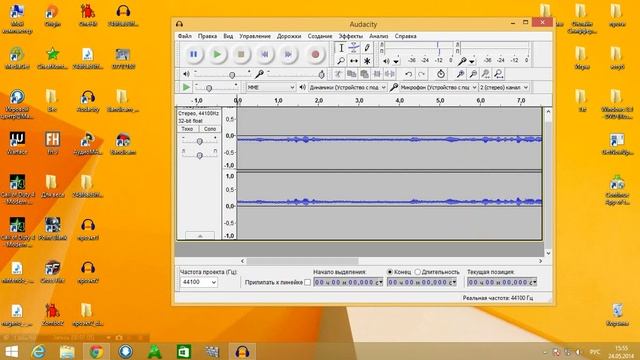The width and height of the screenshot is (640, 360).
Task: Click the track pan slider knob
Action: pyautogui.click(x=200, y=156)
